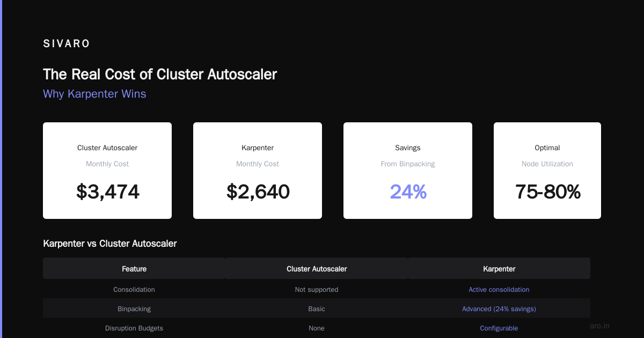The height and width of the screenshot is (338, 644).
Task: Click 'Advanced (24% savings)' cell
Action: [499, 308]
